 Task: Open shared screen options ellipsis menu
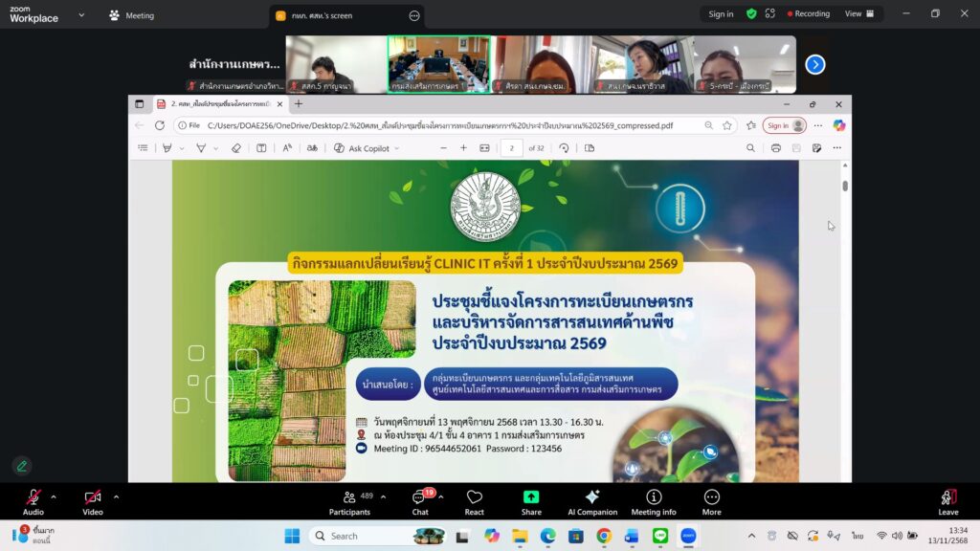click(414, 15)
